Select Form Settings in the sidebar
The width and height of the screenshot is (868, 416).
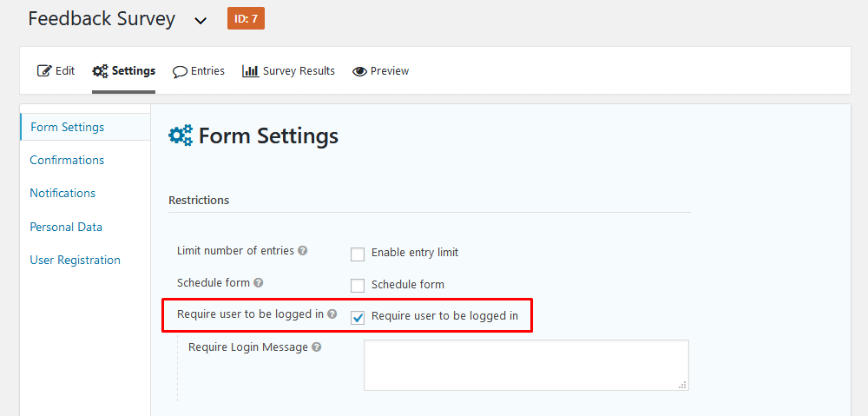click(85, 127)
